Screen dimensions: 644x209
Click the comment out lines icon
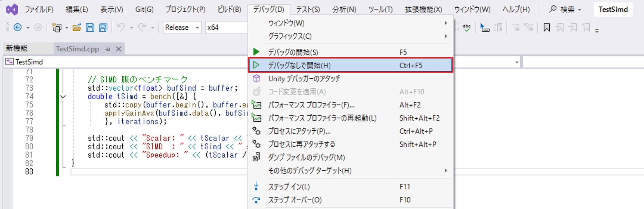tap(516, 28)
